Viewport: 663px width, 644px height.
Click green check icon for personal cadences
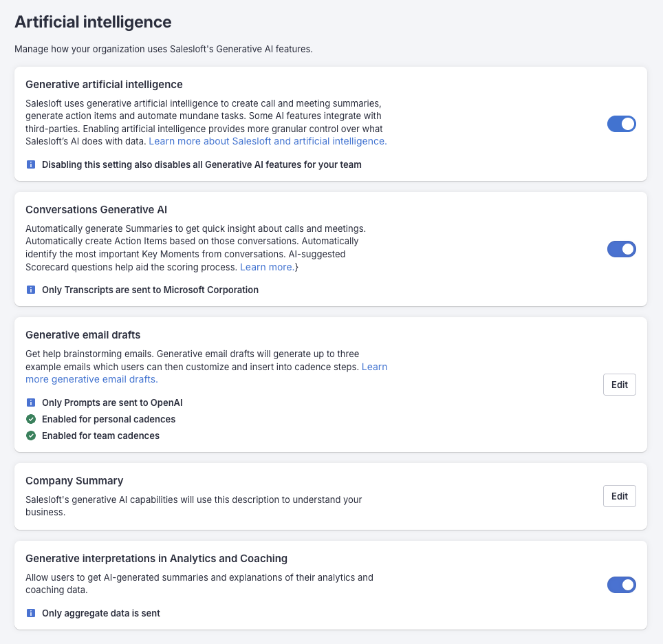(31, 419)
